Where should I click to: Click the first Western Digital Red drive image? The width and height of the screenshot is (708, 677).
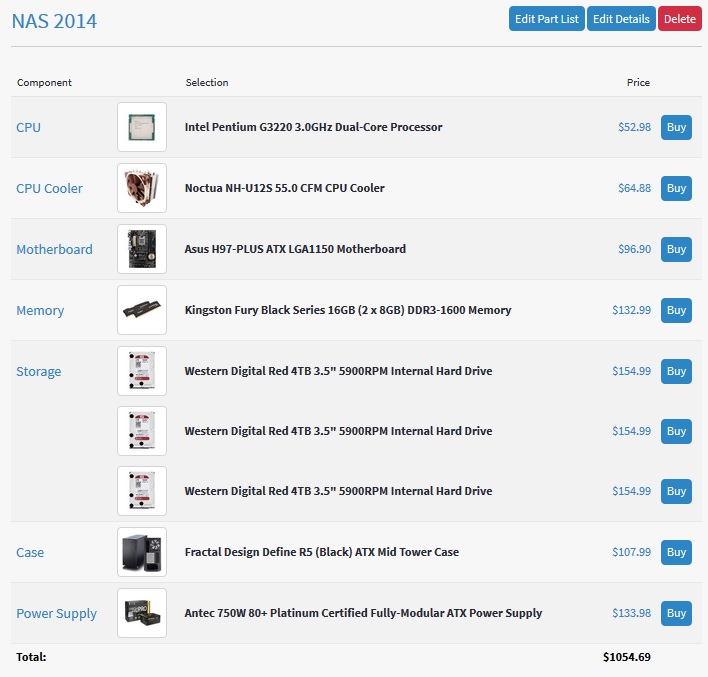pos(141,371)
